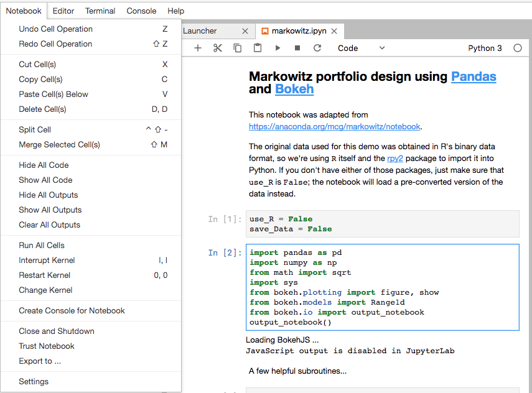Image resolution: width=532 pixels, height=393 pixels.
Task: Click the insert cell plus icon
Action: pyautogui.click(x=198, y=48)
